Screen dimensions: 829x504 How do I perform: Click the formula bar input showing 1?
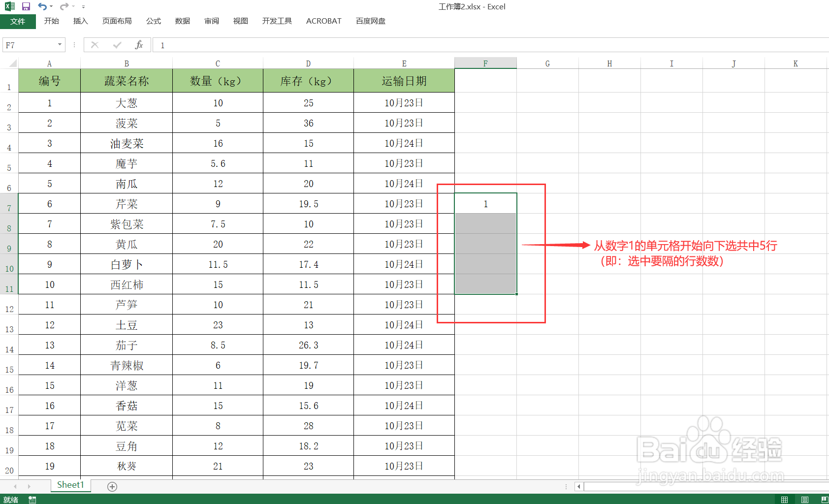(490, 45)
